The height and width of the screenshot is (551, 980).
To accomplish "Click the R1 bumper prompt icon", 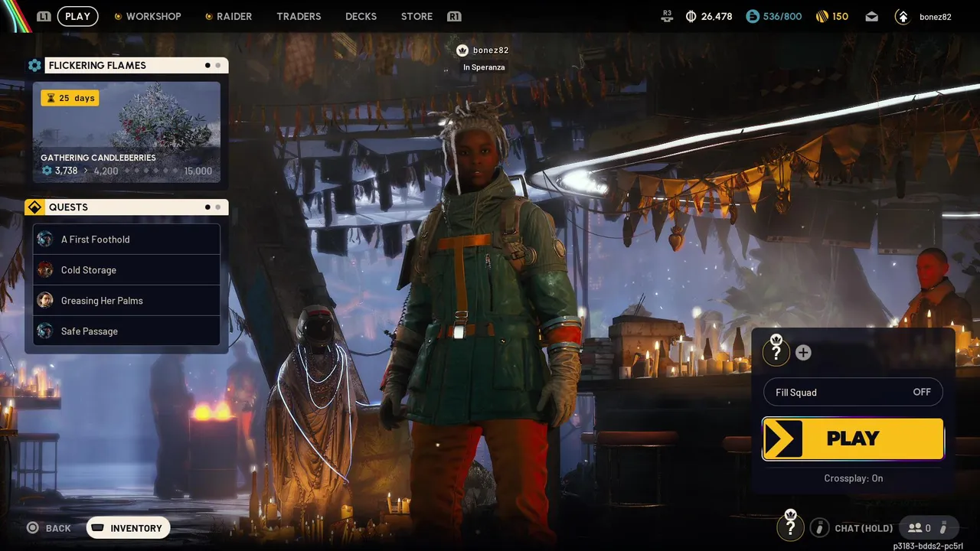I will tap(454, 16).
